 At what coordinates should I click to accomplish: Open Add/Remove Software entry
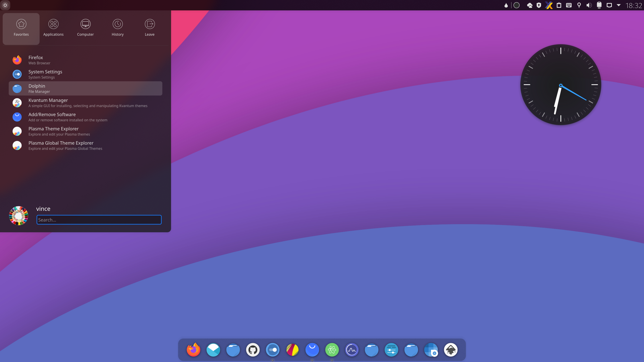(86, 117)
